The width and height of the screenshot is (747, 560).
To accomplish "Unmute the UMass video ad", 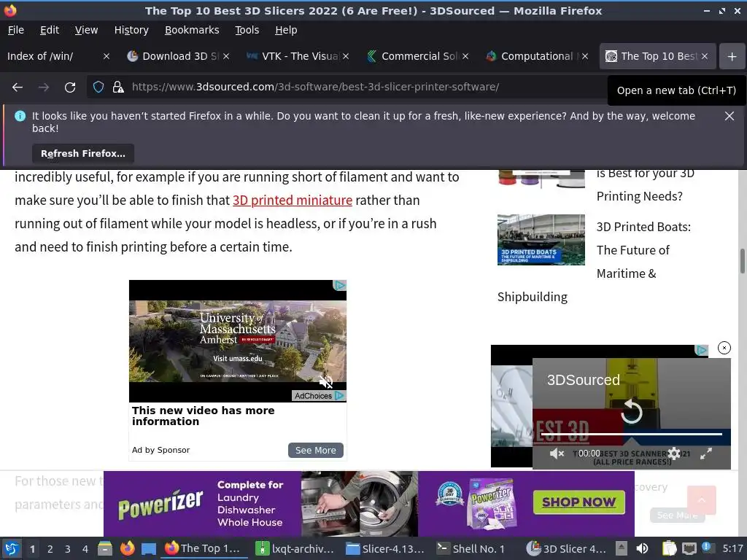I will coord(326,381).
